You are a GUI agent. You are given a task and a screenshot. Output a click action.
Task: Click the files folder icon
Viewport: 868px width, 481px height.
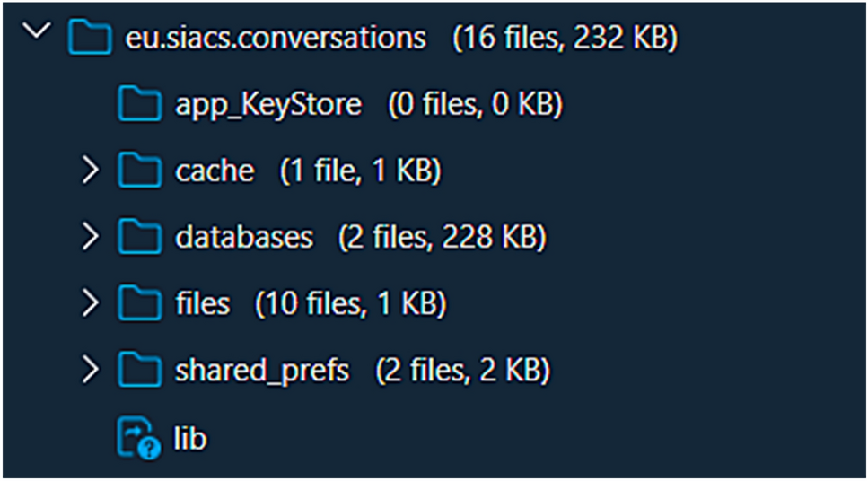point(139,303)
